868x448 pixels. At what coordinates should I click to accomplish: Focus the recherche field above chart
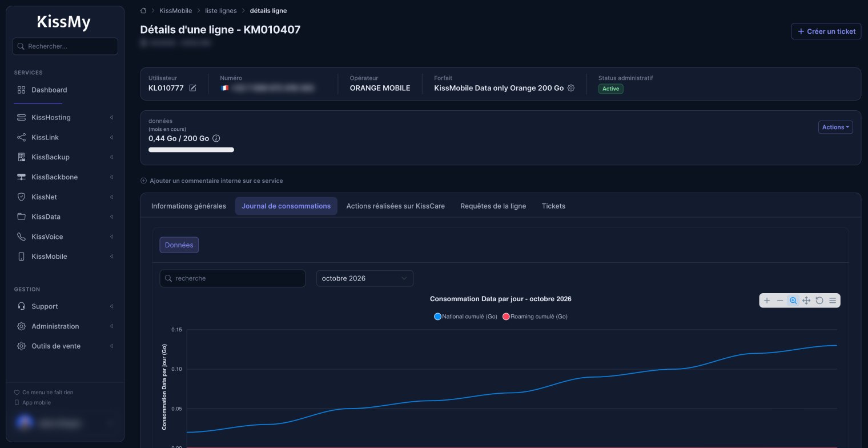tap(232, 278)
